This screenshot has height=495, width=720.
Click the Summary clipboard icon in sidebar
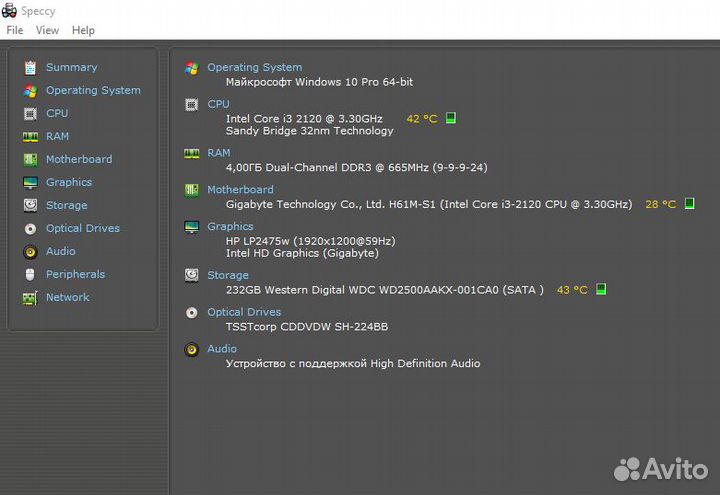30,68
